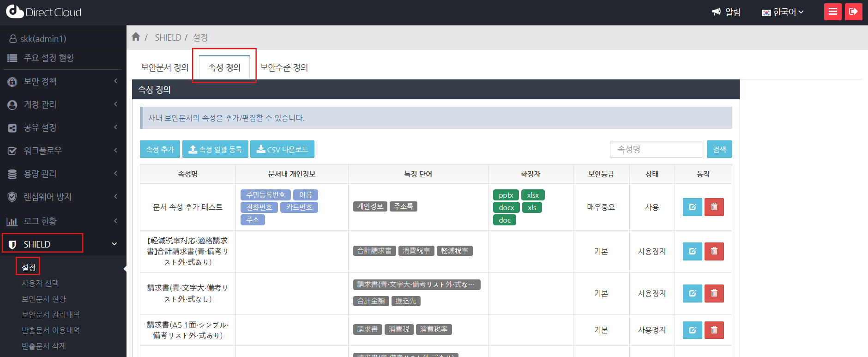Focus the 속성명 search field
This screenshot has width=868, height=357.
(x=656, y=149)
